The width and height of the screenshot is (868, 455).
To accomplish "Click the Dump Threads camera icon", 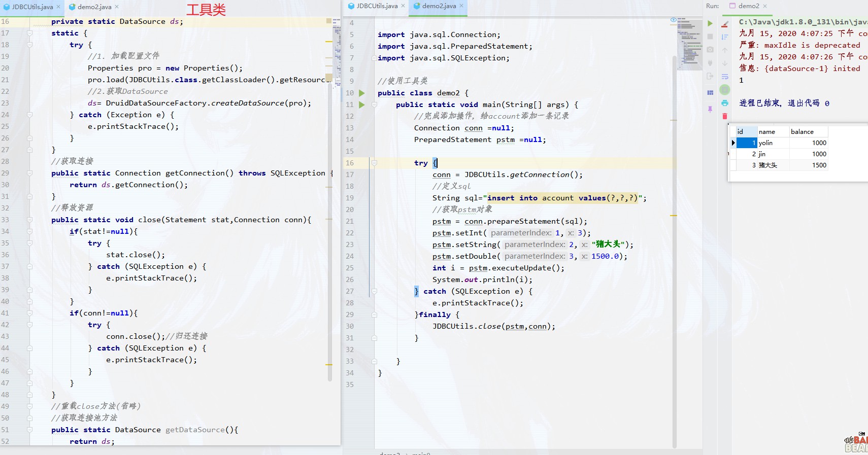I will tap(710, 50).
